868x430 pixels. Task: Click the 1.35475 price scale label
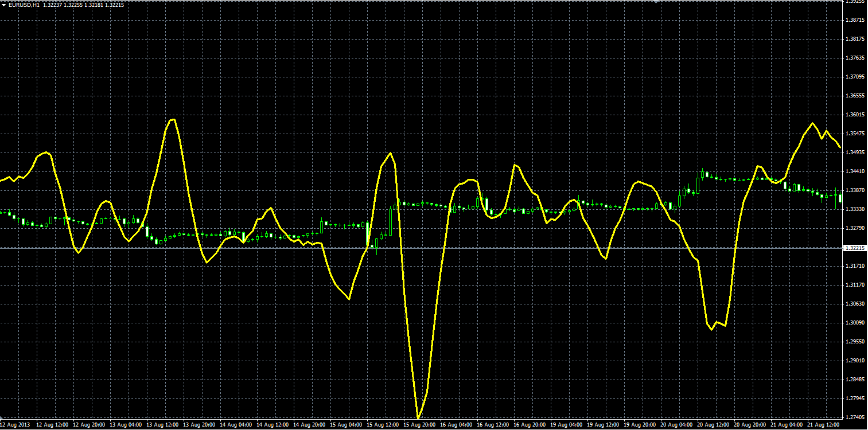point(855,134)
